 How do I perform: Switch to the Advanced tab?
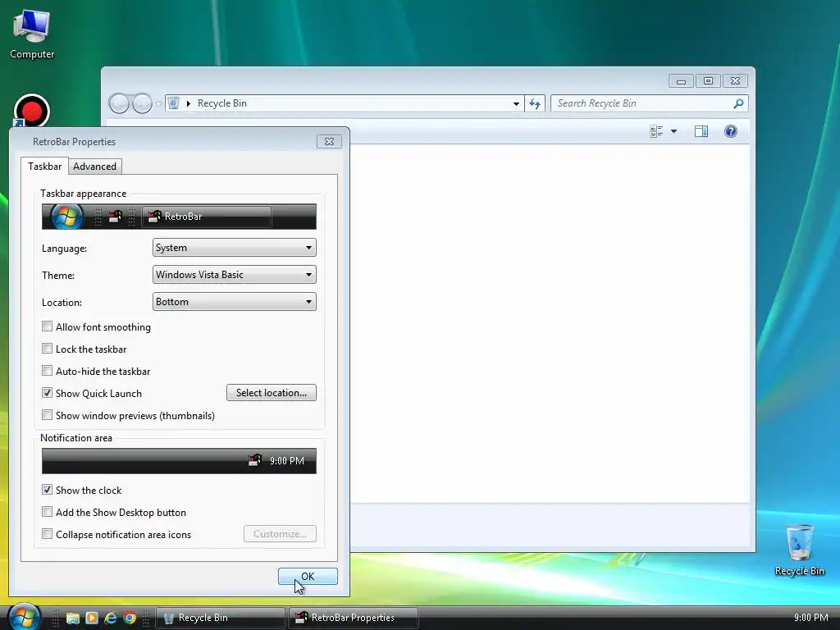(95, 166)
